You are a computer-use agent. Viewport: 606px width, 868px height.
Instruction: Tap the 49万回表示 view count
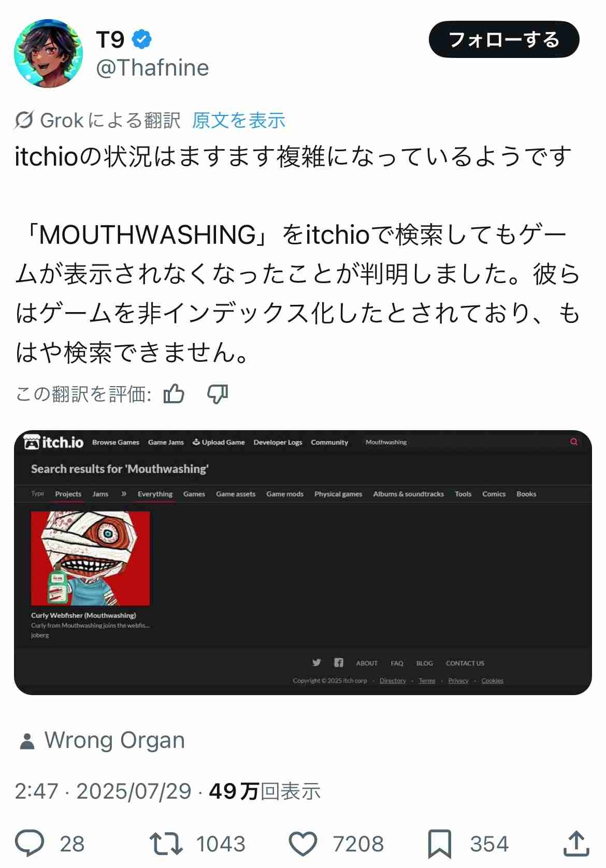tap(265, 791)
